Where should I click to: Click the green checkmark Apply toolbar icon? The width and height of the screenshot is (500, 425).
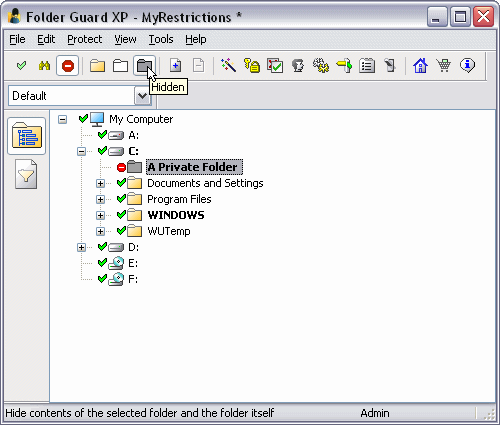pos(21,66)
